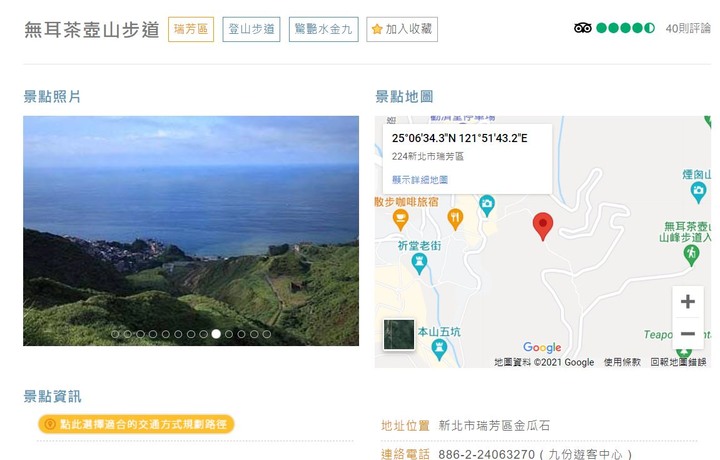Click the 無耳茶壺山峰步道入口 map label
The height and width of the screenshot is (460, 720).
tap(687, 232)
